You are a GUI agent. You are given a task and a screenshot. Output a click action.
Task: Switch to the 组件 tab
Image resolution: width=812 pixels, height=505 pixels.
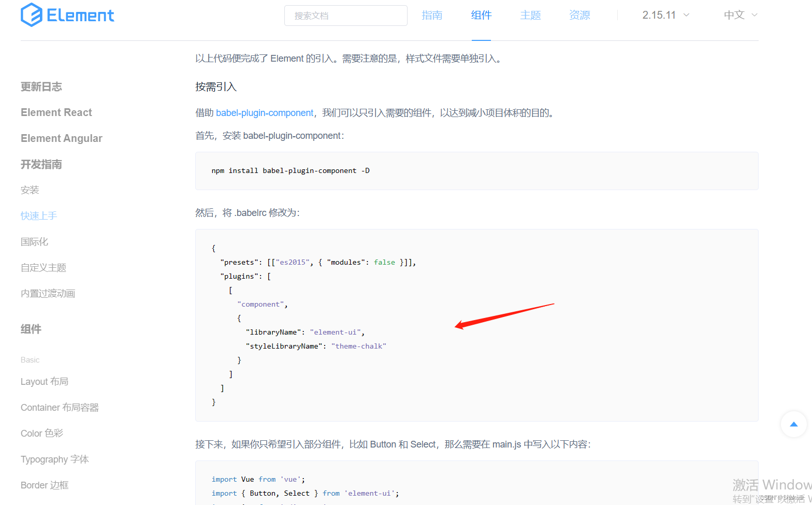point(481,16)
